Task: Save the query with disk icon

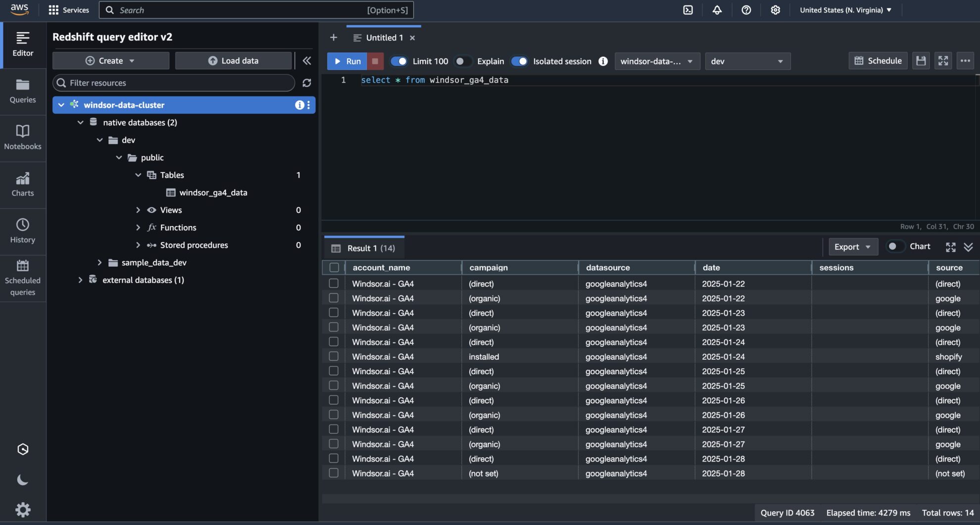Action: (921, 61)
